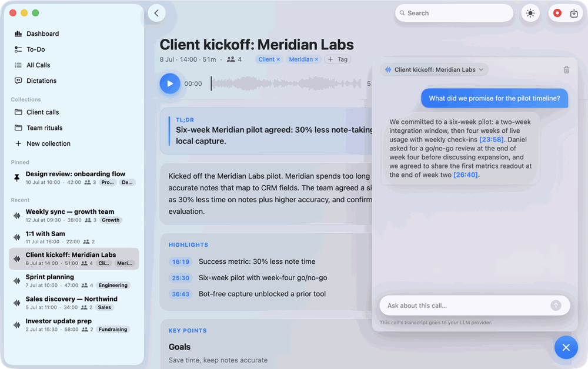Image resolution: width=588 pixels, height=369 pixels.
Task: Delete chat with the trash icon
Action: coord(567,70)
